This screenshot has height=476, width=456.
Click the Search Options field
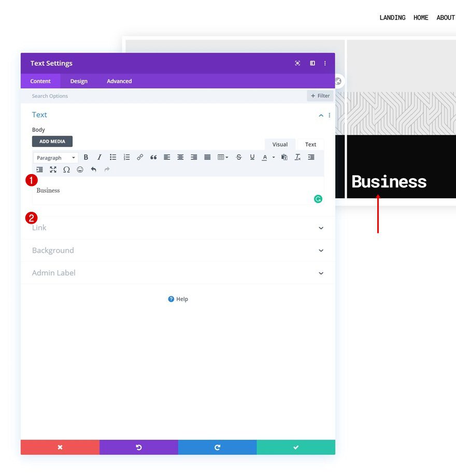(50, 96)
